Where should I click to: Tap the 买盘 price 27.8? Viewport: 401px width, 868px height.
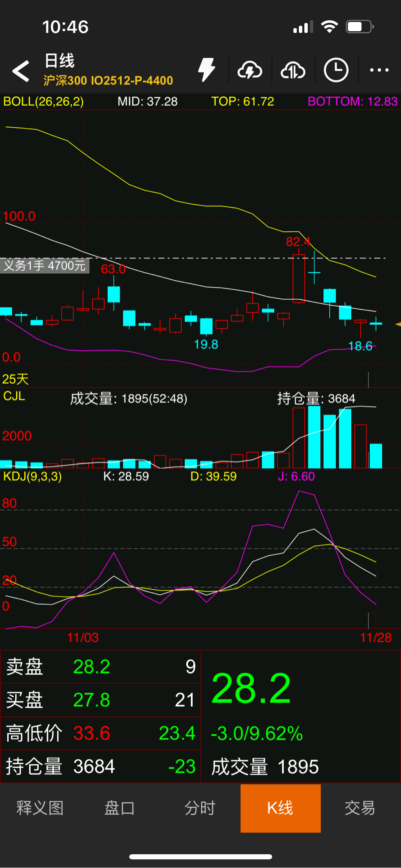[92, 700]
